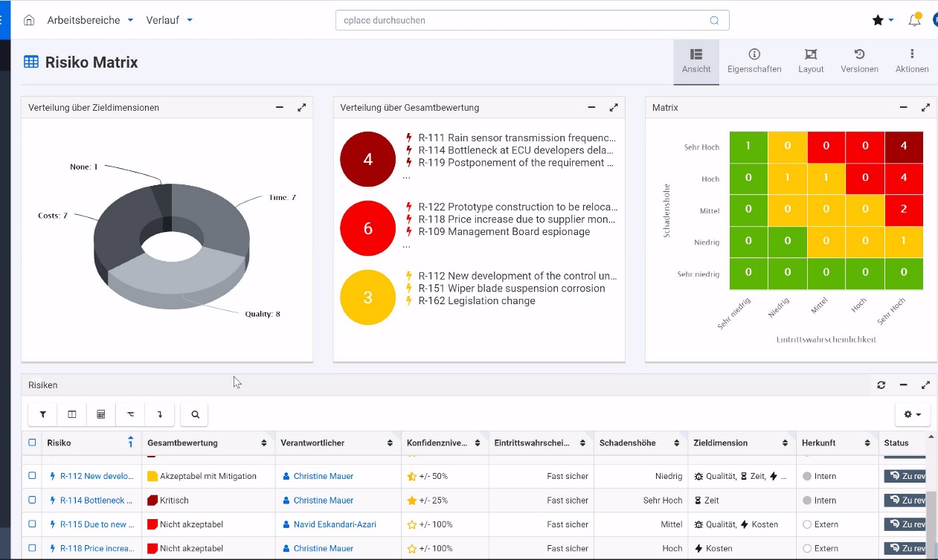Select the R-115 row checkbox

click(32, 524)
